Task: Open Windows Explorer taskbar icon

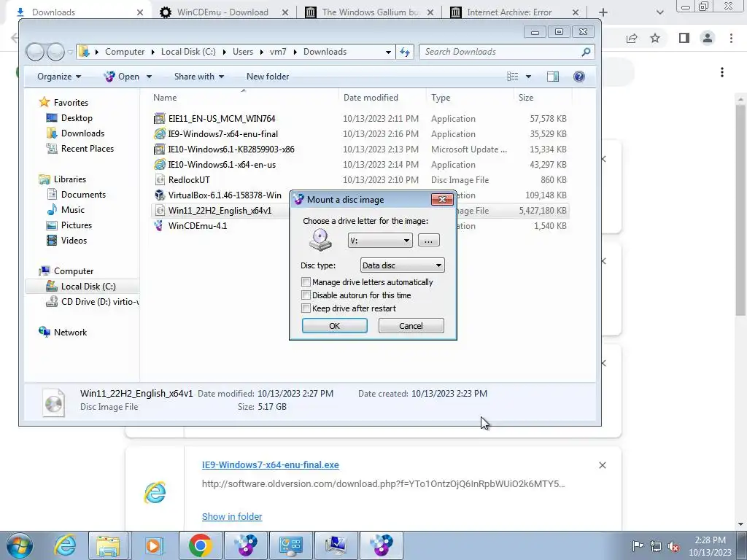Action: coord(108,545)
